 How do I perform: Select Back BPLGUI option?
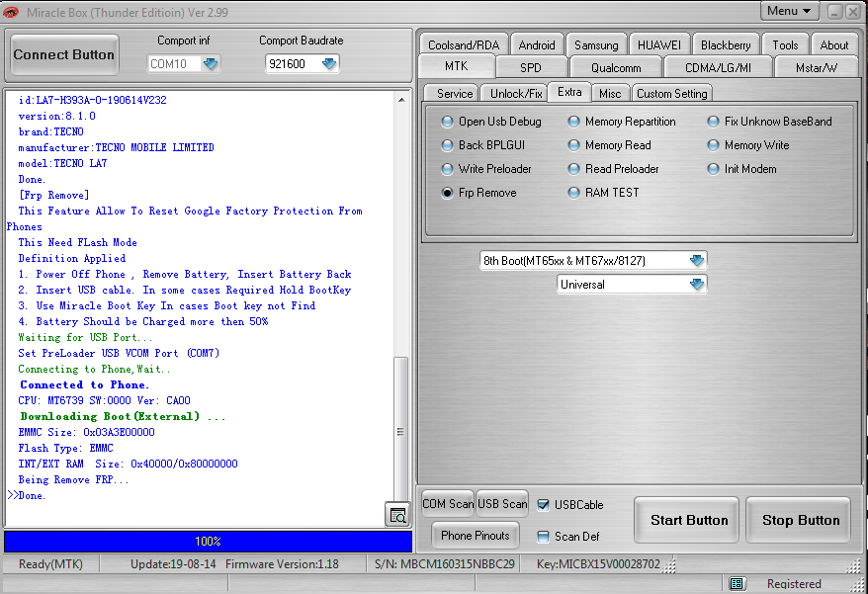click(x=483, y=145)
